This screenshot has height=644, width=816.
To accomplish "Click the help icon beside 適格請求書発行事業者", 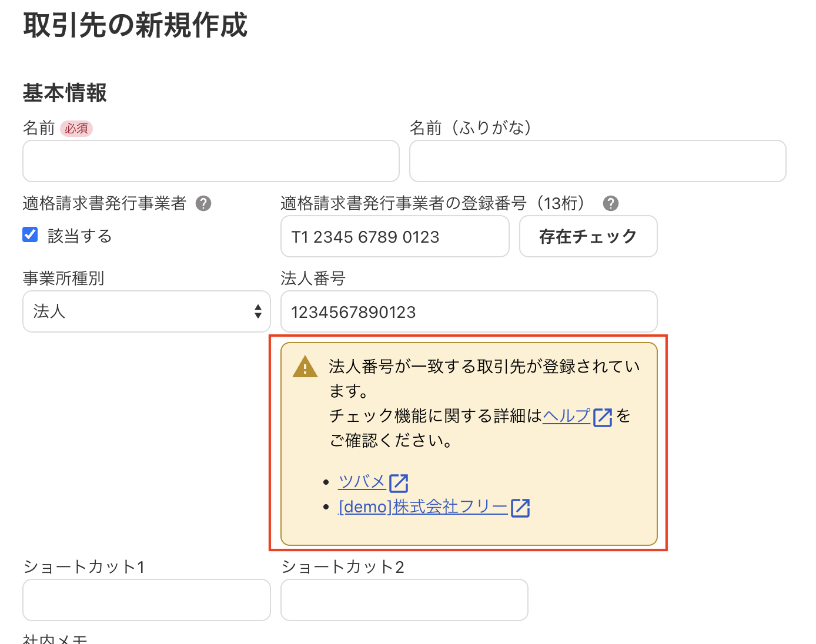I will point(203,203).
